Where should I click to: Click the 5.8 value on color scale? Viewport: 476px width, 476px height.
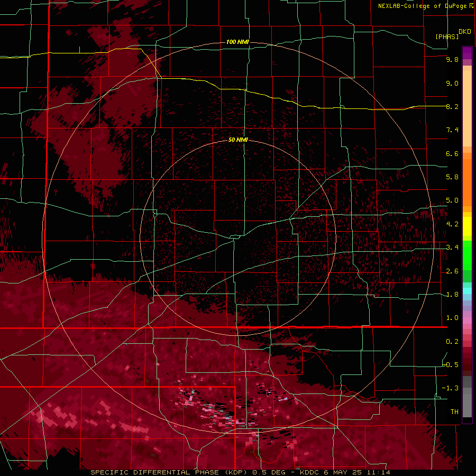point(452,177)
